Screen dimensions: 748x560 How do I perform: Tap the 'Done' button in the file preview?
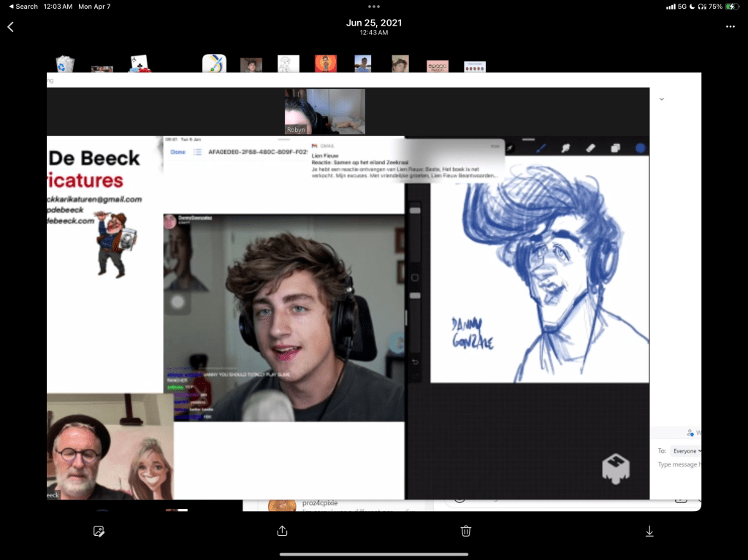point(178,152)
